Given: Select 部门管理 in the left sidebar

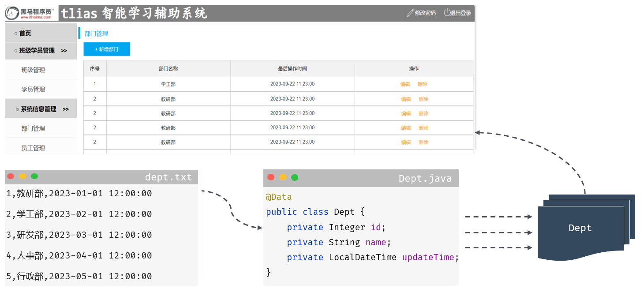Looking at the screenshot, I should [x=33, y=129].
